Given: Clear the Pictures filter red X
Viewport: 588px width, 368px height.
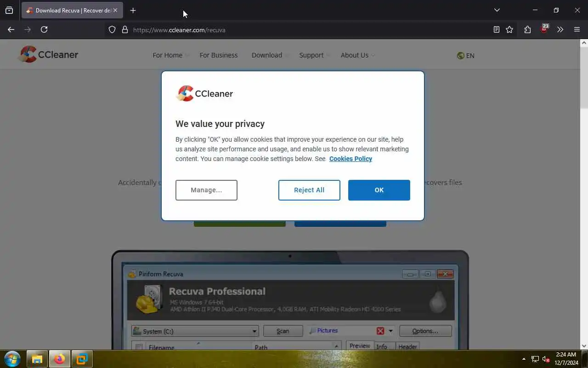Looking at the screenshot, I should point(380,331).
